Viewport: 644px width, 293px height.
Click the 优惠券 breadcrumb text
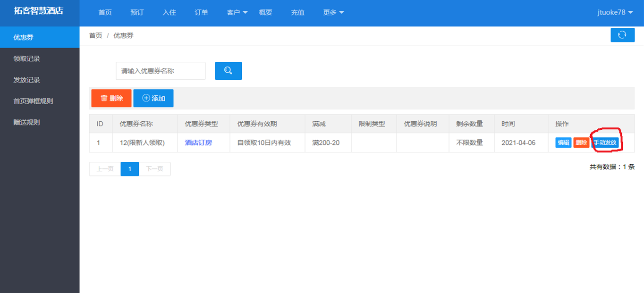point(124,35)
